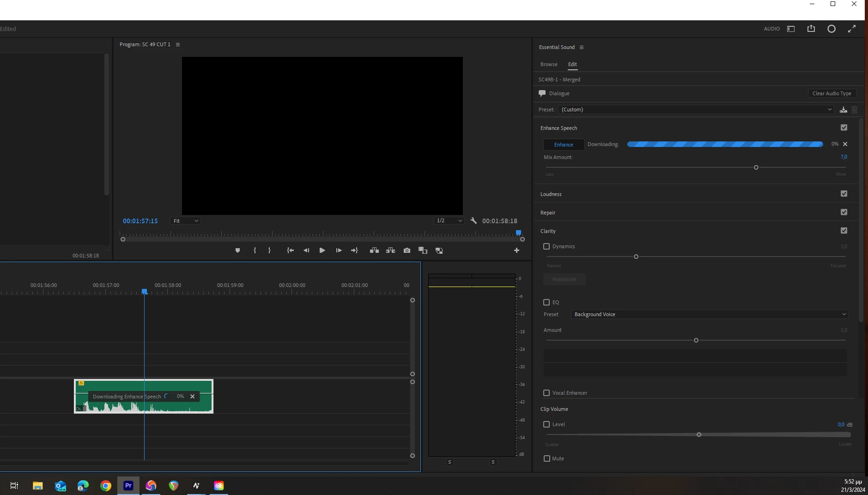The height and width of the screenshot is (495, 868).
Task: Click the Enhance button
Action: [564, 145]
